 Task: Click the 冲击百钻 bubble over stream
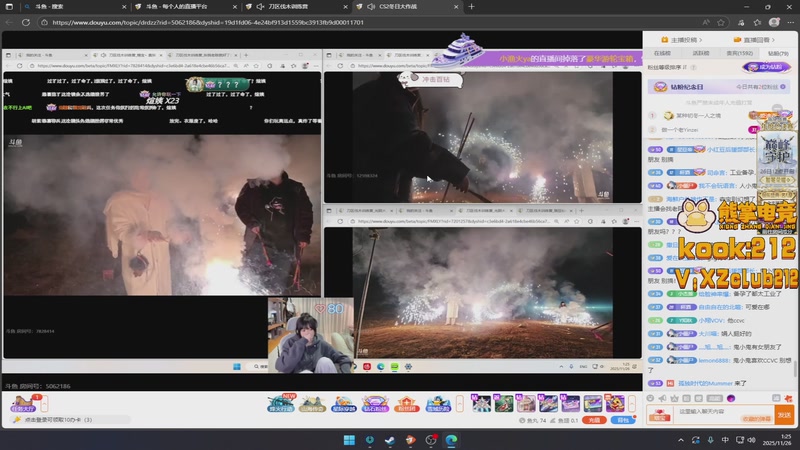[x=433, y=79]
